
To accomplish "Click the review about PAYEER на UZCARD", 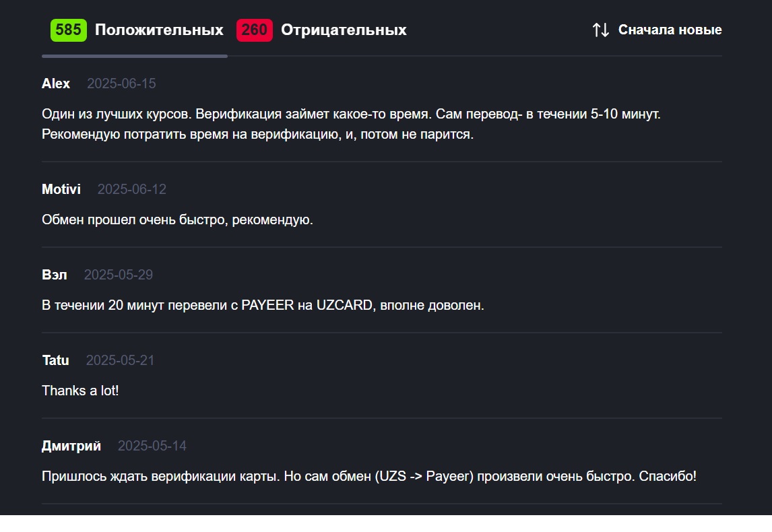I will pos(263,305).
